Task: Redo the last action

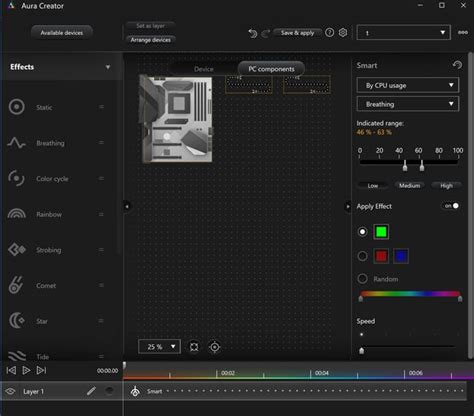Action: (266, 33)
